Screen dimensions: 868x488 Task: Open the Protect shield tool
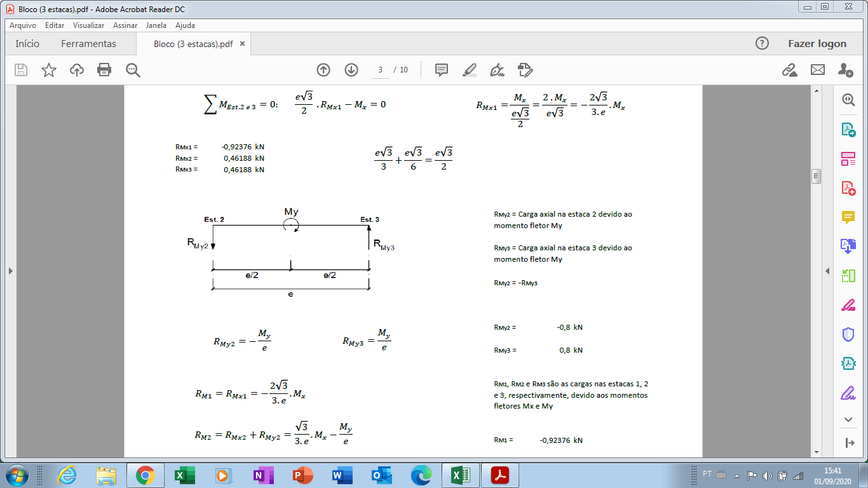(848, 334)
